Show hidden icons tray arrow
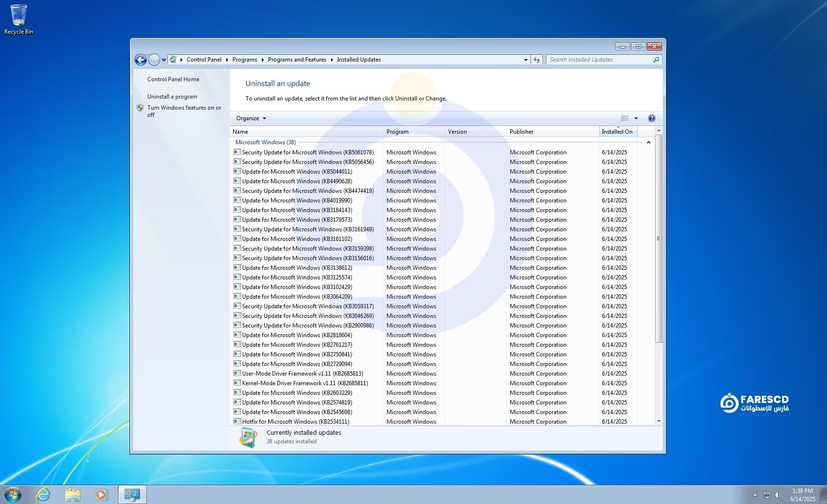 click(755, 495)
